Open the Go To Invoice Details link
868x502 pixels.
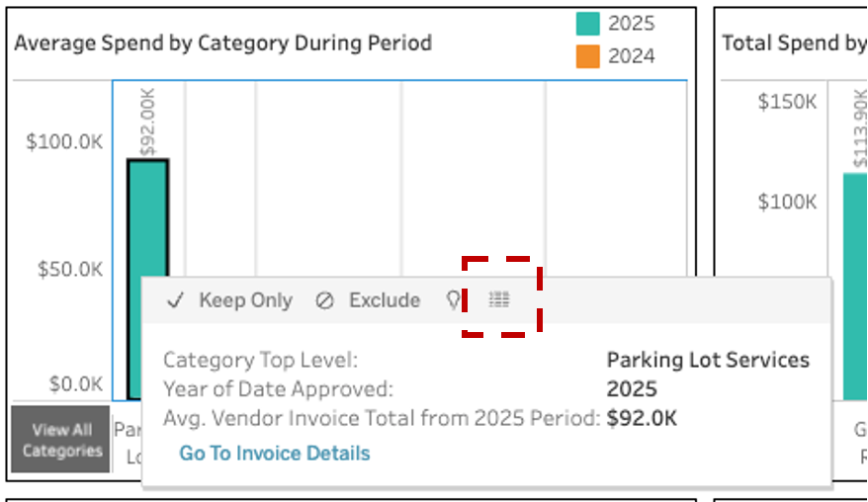coord(275,453)
